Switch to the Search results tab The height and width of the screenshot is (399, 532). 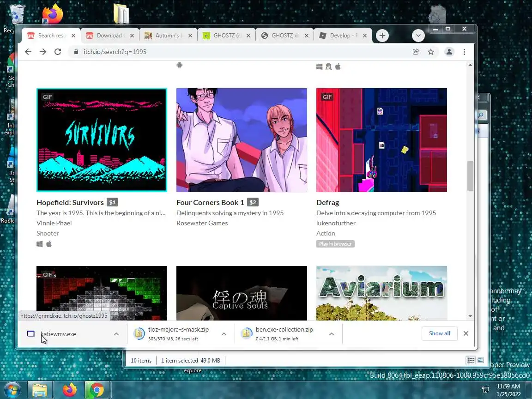pos(51,36)
